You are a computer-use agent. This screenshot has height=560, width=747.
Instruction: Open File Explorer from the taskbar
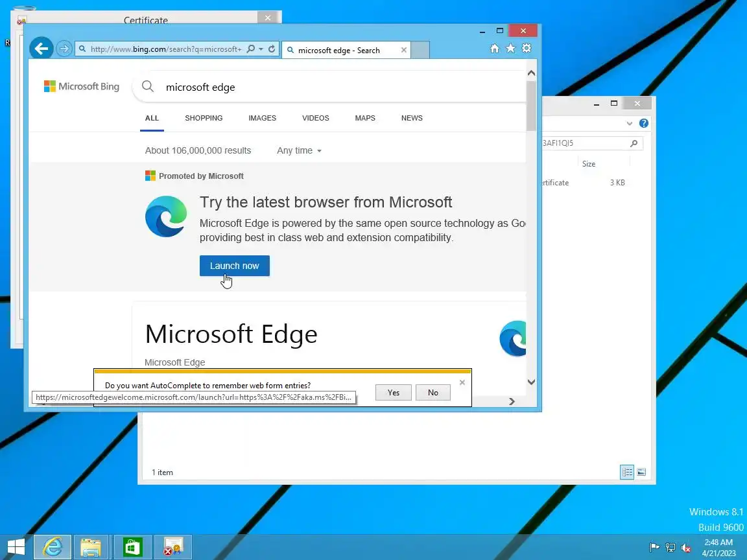point(91,546)
